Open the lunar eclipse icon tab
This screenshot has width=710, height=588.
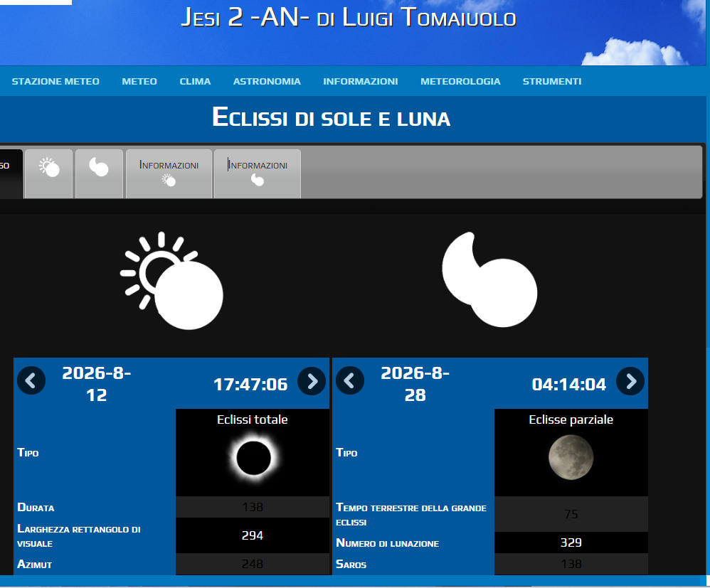(x=99, y=173)
